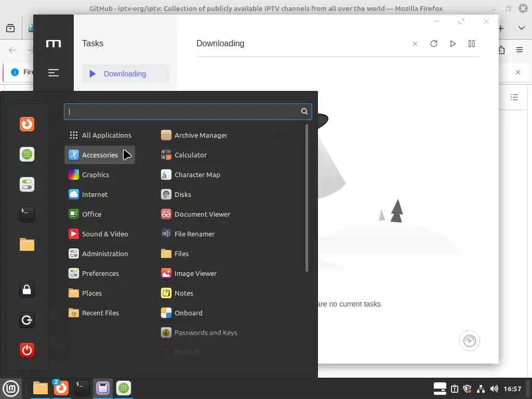Open the network tray icon
The image size is (532, 399).
pyautogui.click(x=481, y=389)
